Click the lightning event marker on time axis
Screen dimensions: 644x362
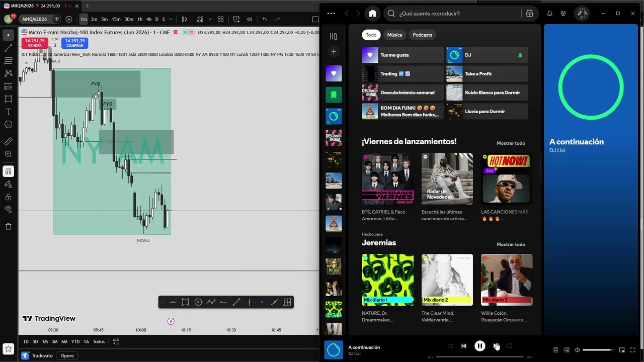(171, 321)
